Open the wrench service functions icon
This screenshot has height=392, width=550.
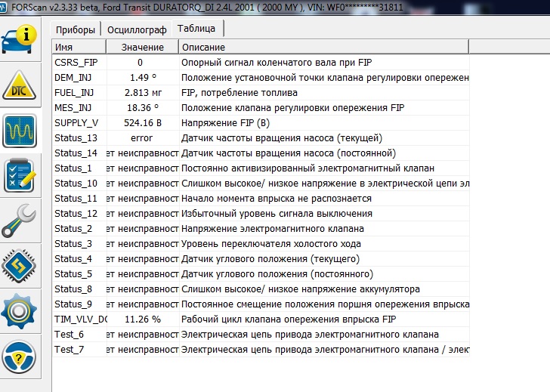pyautogui.click(x=20, y=221)
